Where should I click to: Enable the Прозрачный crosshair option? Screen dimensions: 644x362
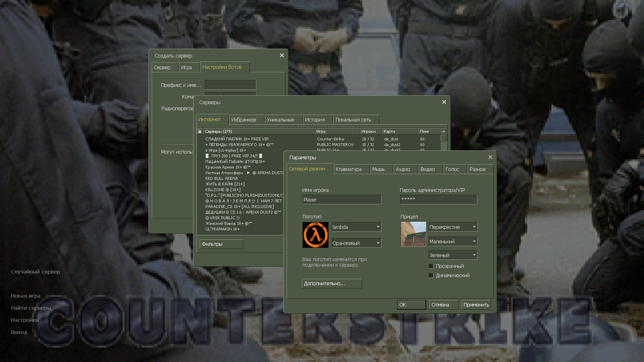pyautogui.click(x=431, y=266)
